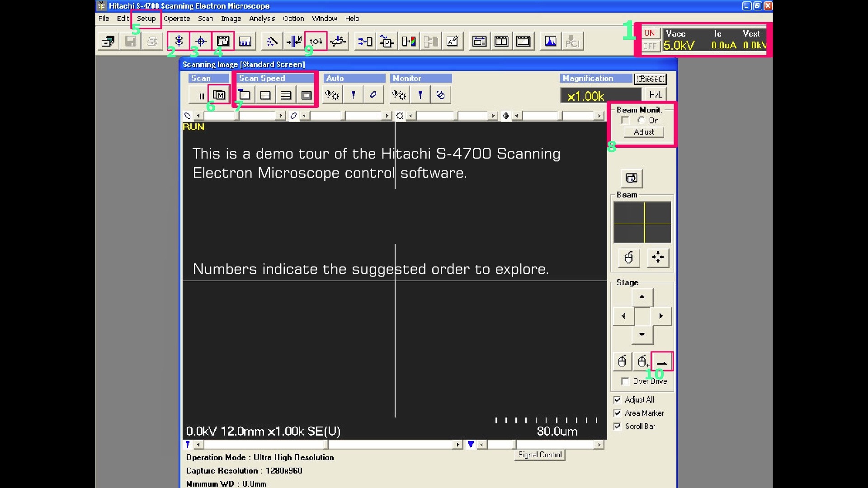Select the first Scan Speed icon
Viewport: 868px width, 488px height.
245,95
